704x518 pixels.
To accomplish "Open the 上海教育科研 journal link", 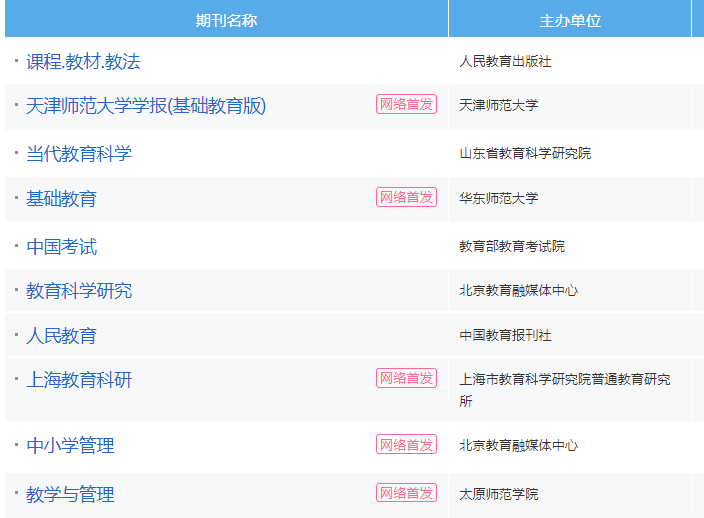I will tap(79, 380).
